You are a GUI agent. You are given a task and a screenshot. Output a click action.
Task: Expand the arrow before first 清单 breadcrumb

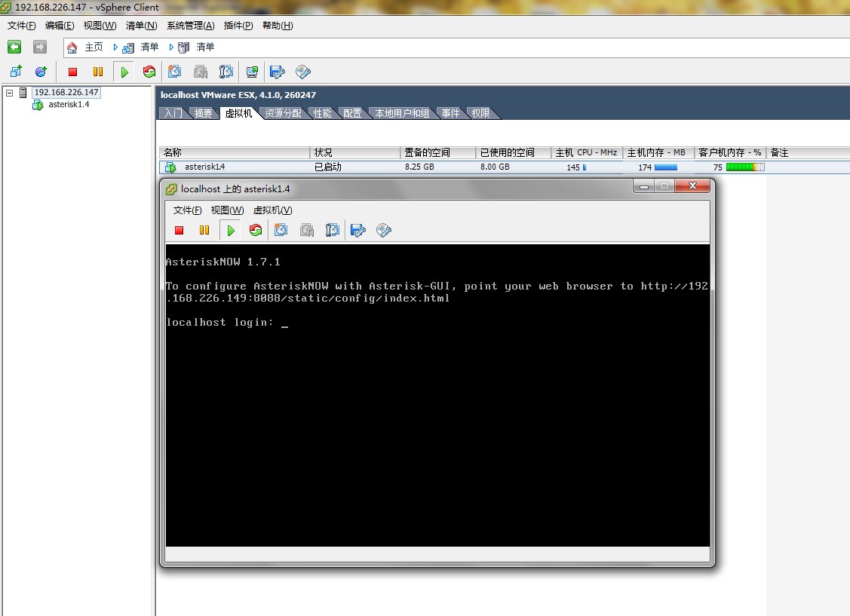click(x=115, y=48)
